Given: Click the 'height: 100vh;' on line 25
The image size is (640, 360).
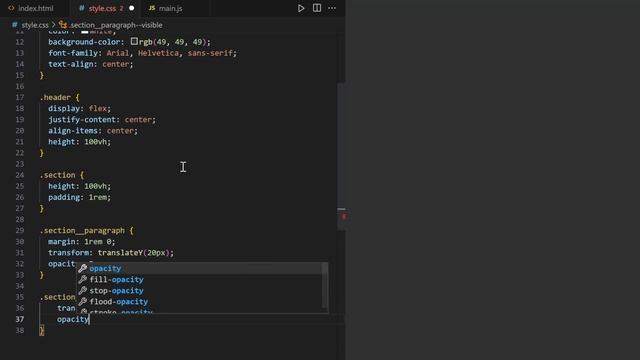Looking at the screenshot, I should coord(79,186).
